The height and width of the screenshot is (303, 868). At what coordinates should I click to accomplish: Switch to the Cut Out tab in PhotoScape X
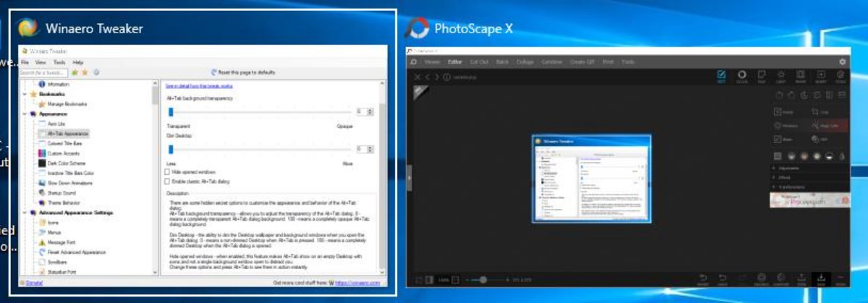[479, 62]
